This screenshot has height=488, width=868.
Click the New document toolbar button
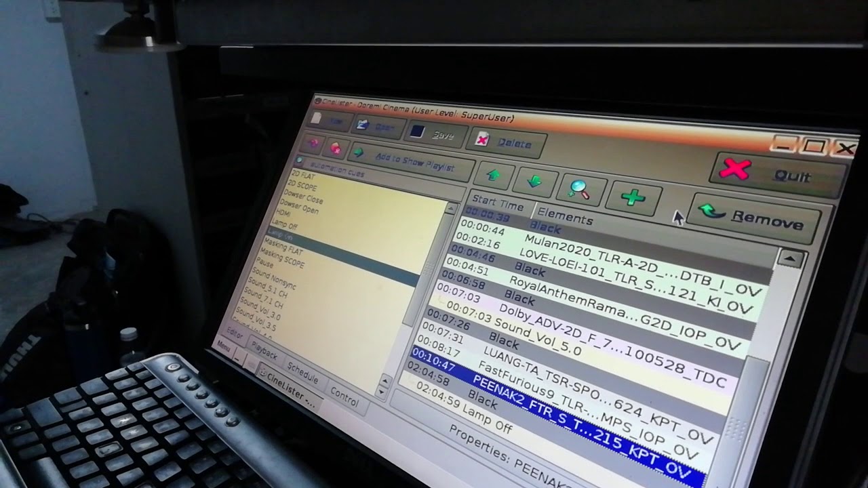pyautogui.click(x=329, y=120)
